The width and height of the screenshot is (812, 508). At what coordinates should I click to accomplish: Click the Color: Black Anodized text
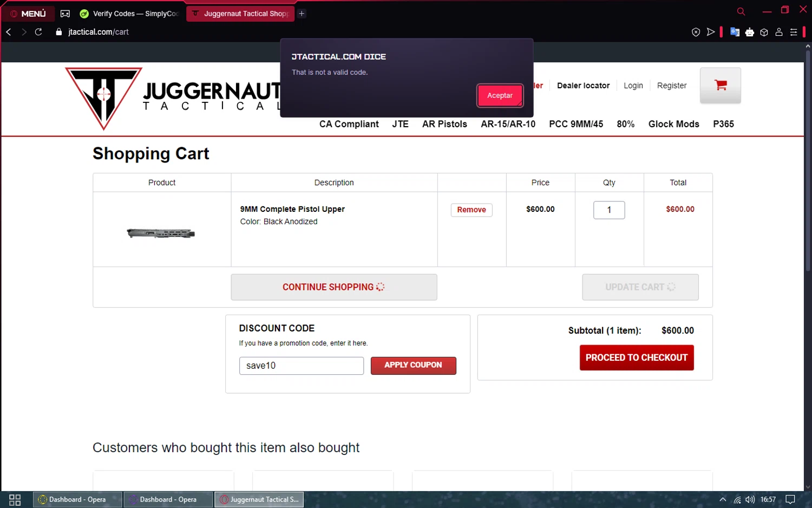(279, 222)
